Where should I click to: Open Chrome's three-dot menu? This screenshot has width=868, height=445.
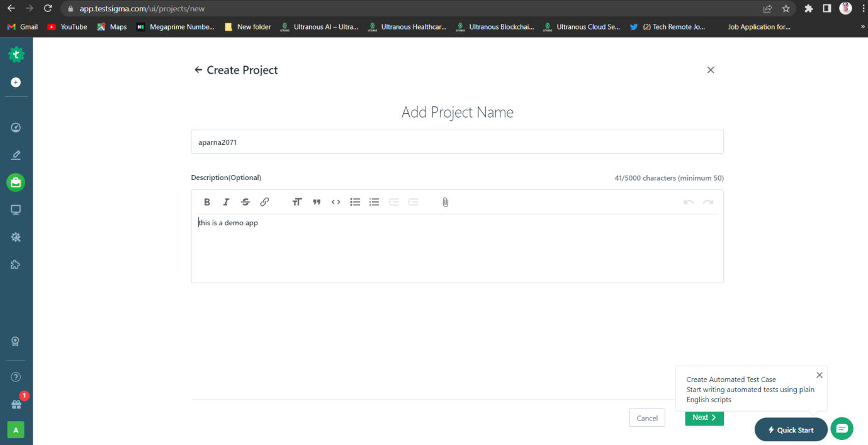click(863, 9)
